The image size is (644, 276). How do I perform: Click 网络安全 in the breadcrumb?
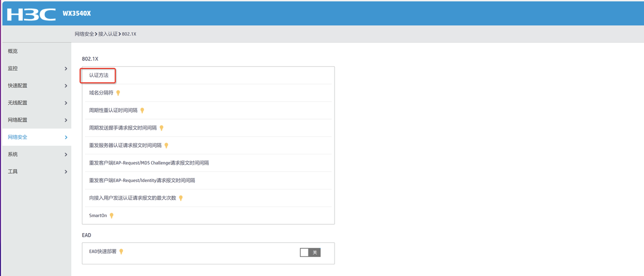pos(84,34)
